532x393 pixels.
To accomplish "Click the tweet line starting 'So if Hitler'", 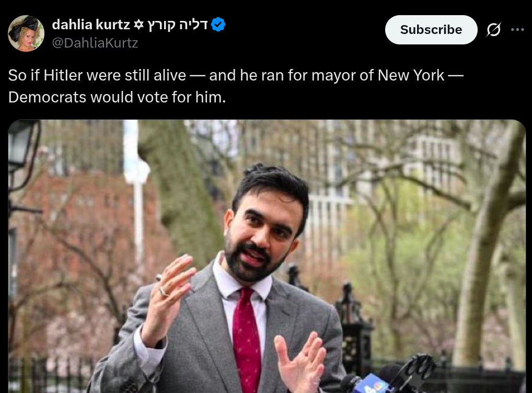I will pos(236,75).
